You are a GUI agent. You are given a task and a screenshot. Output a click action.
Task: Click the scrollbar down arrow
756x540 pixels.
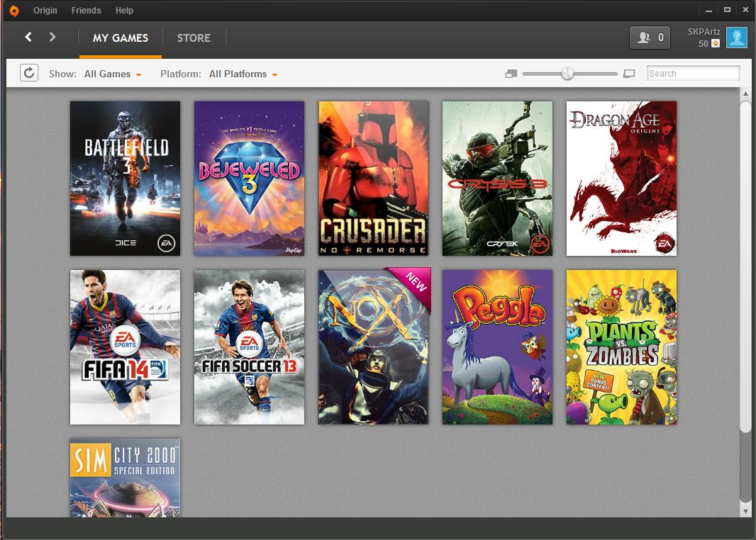[x=746, y=511]
